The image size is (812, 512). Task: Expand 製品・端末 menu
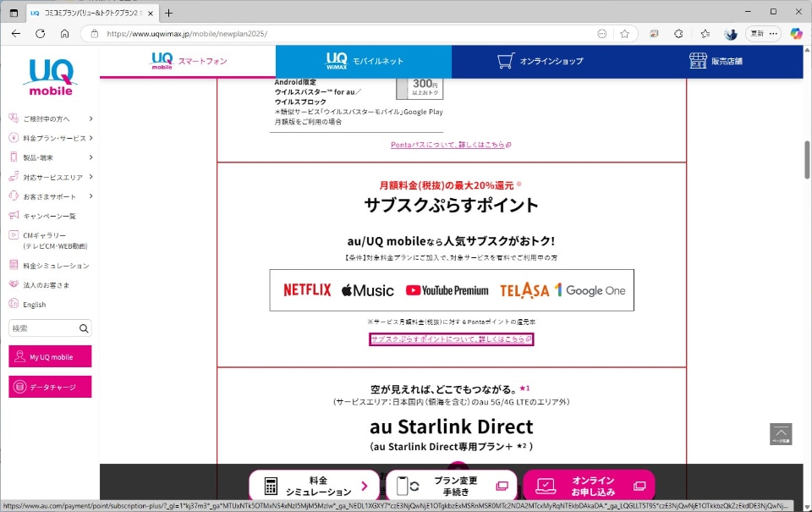(x=51, y=157)
